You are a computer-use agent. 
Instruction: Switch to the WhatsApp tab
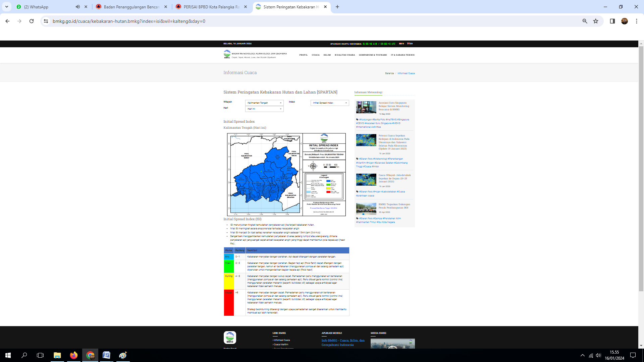coord(47,7)
